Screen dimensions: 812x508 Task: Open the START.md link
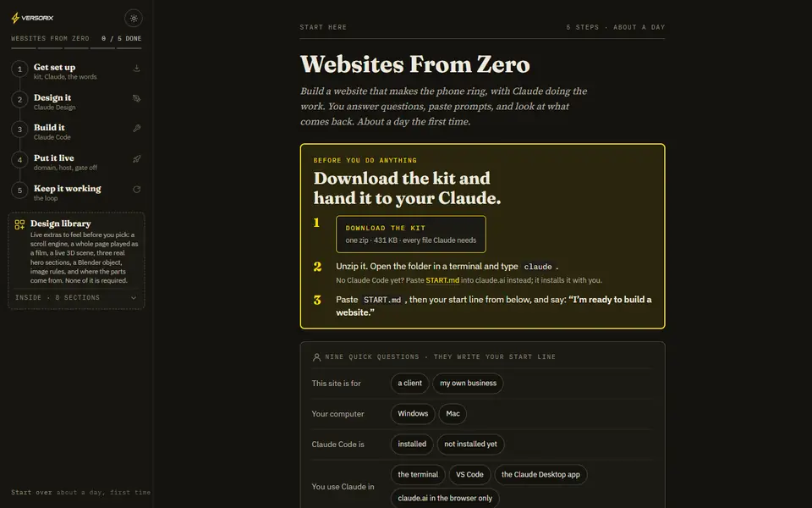(442, 280)
